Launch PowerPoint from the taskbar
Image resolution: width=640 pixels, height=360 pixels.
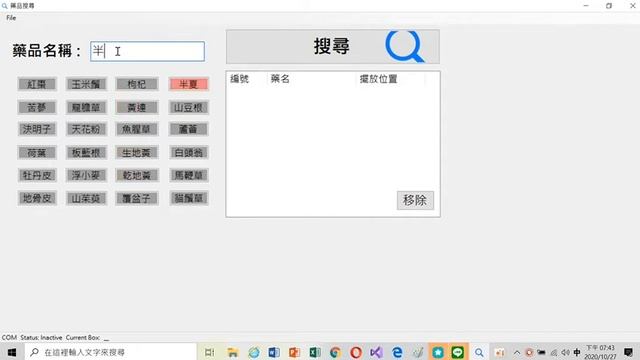pyautogui.click(x=294, y=352)
